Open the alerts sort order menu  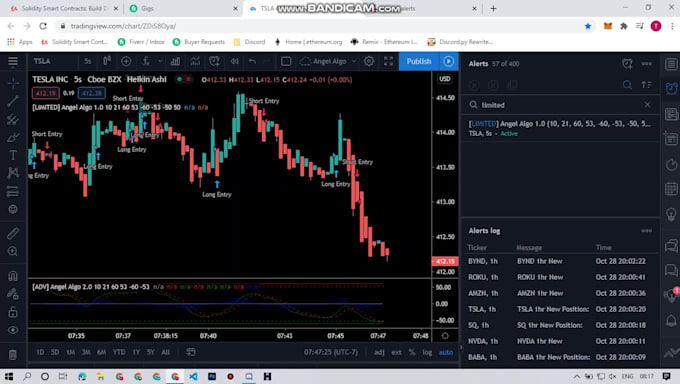[647, 85]
